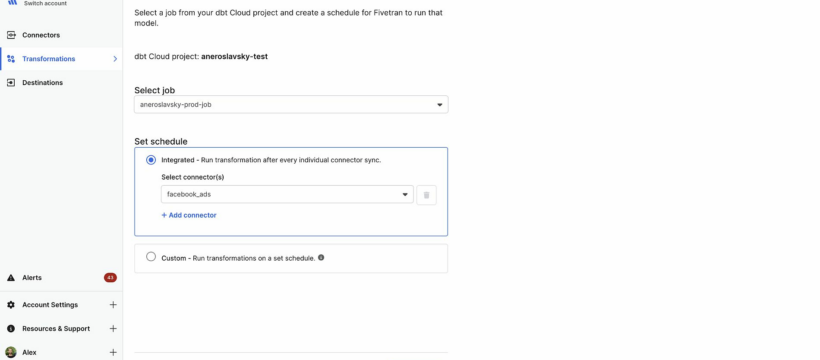This screenshot has width=820, height=360.
Task: Select the Custom schedule radio button
Action: (151, 256)
